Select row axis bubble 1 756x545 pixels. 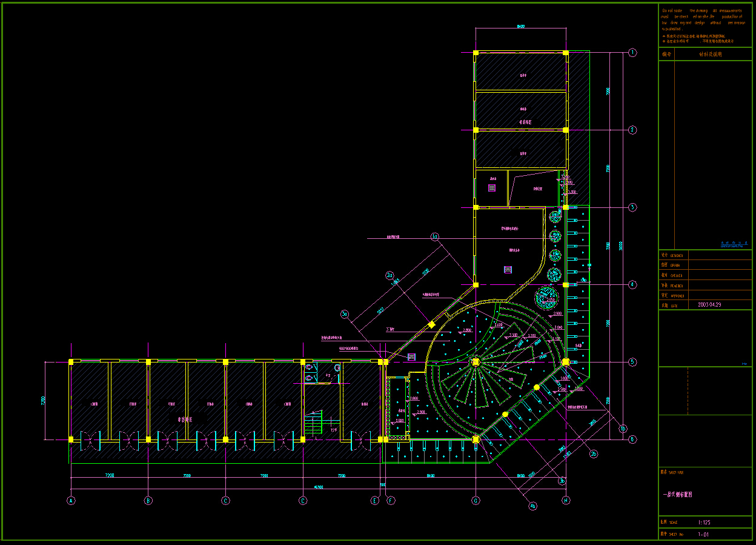[632, 53]
